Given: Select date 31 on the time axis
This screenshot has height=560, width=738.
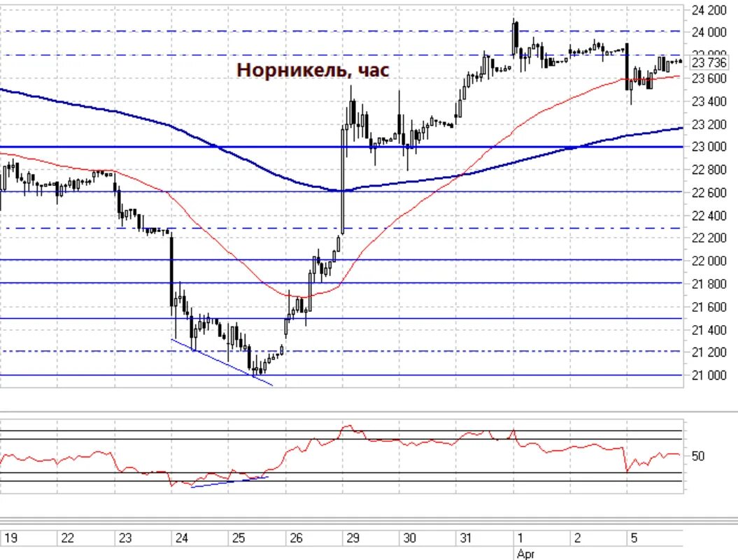Looking at the screenshot, I should click(465, 538).
